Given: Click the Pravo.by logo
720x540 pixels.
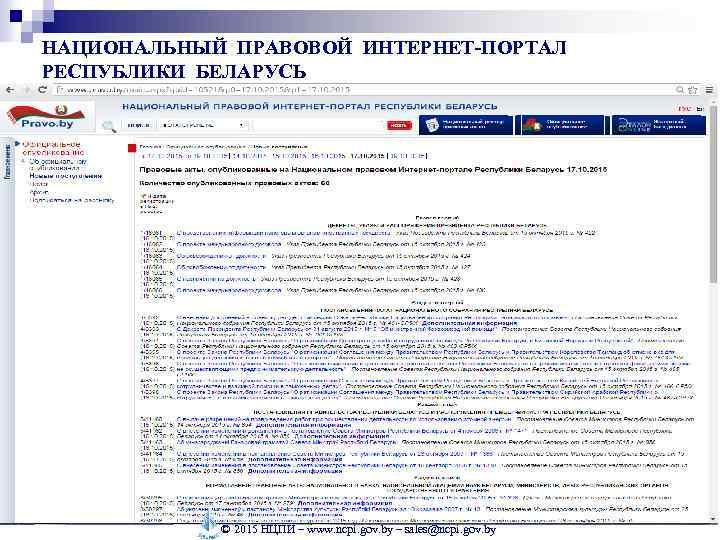Looking at the screenshot, I should pos(47,117).
